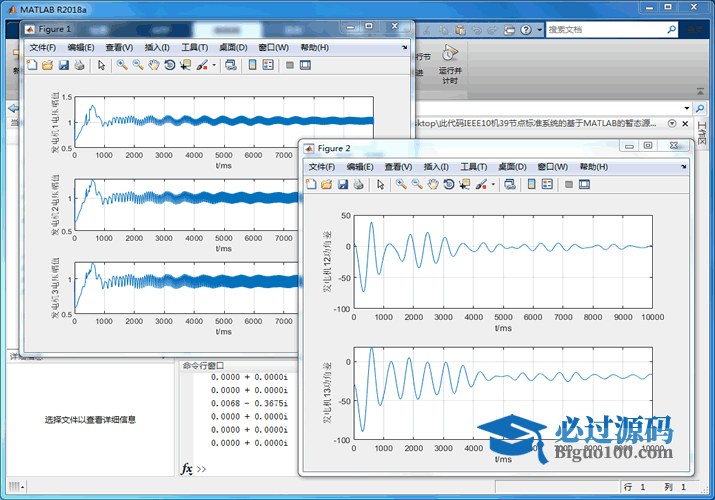
Task: Select Edit Plot arrow in Figure 1 toolbar
Action: tap(101, 65)
